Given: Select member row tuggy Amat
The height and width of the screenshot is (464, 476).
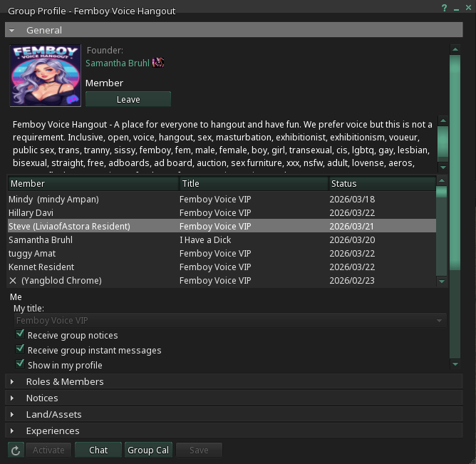Looking at the screenshot, I should click(222, 253).
